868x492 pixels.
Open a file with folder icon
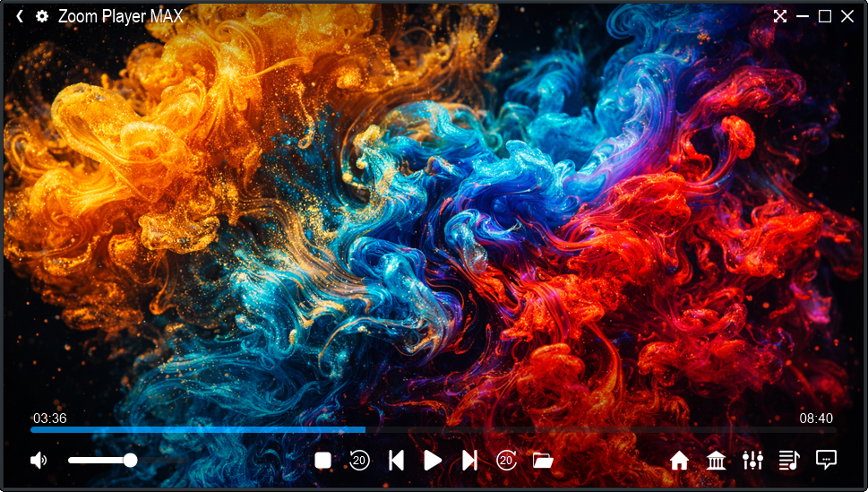(x=543, y=461)
